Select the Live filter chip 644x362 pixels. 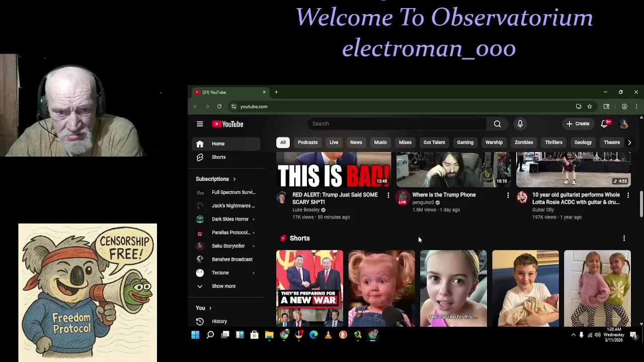point(334,142)
